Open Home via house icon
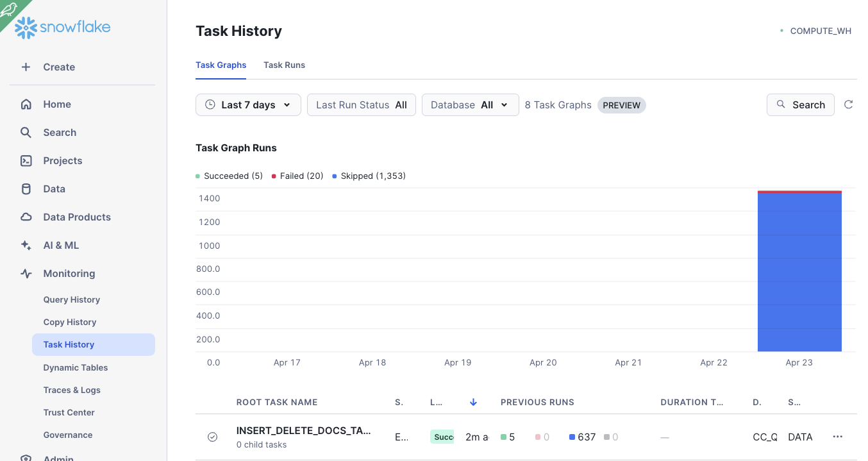The width and height of the screenshot is (868, 461). (x=26, y=104)
